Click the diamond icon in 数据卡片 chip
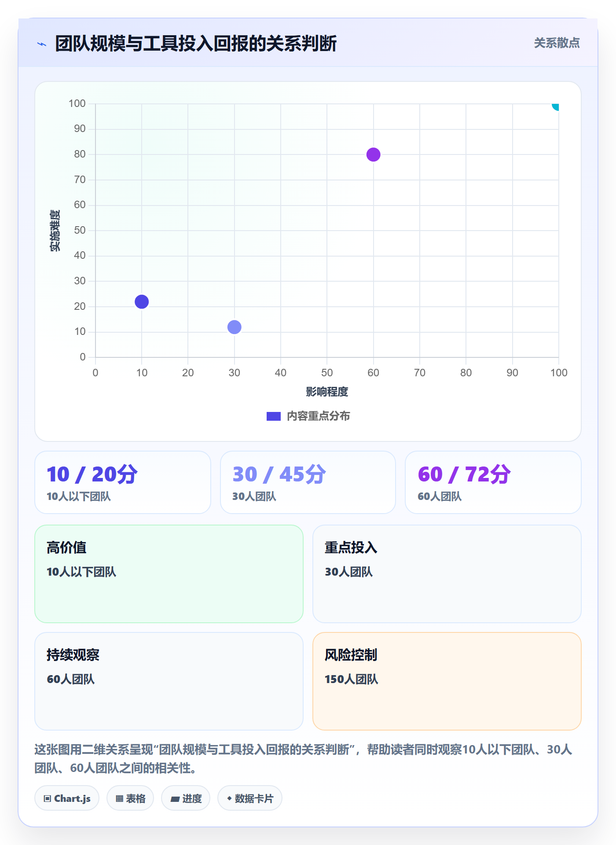Screen dimensions: 616x845 click(229, 798)
